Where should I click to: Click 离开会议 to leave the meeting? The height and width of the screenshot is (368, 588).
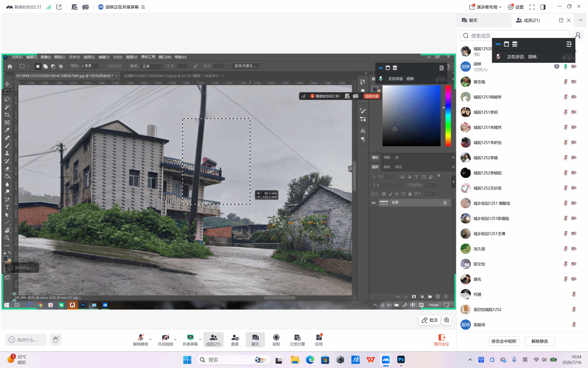(442, 340)
